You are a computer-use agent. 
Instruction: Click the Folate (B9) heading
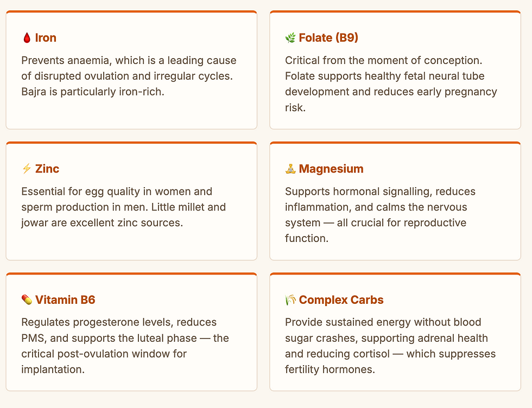[328, 38]
